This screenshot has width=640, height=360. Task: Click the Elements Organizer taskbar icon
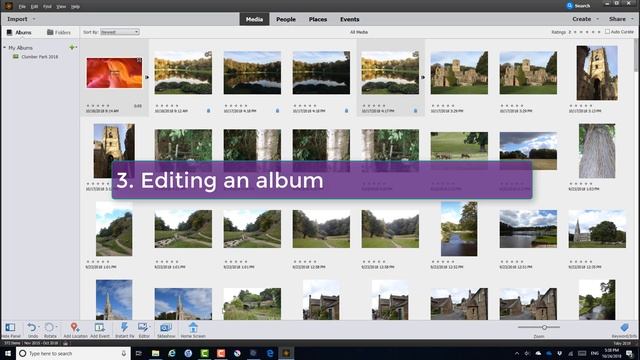pyautogui.click(x=286, y=353)
